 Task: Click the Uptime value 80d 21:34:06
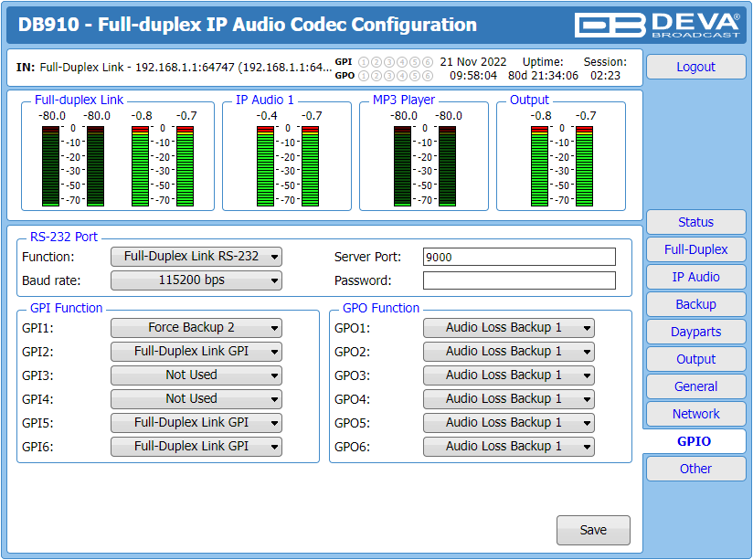click(543, 76)
